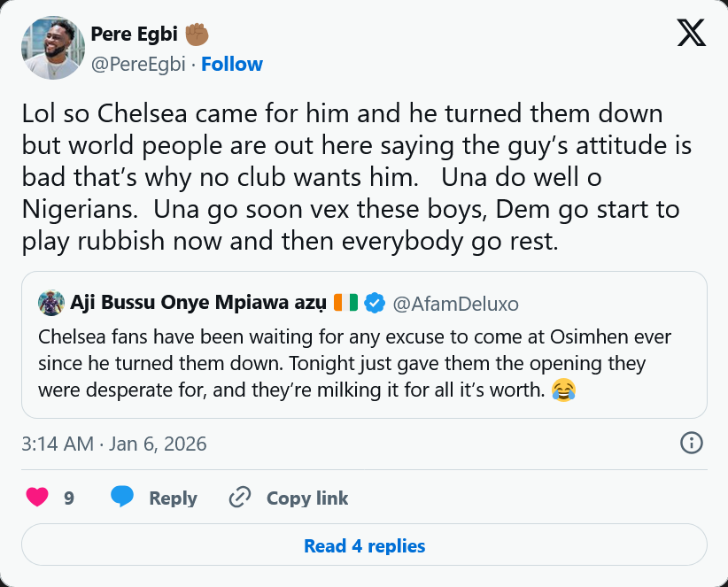Click the blue reply bubble icon
This screenshot has height=587, width=728.
[x=122, y=498]
